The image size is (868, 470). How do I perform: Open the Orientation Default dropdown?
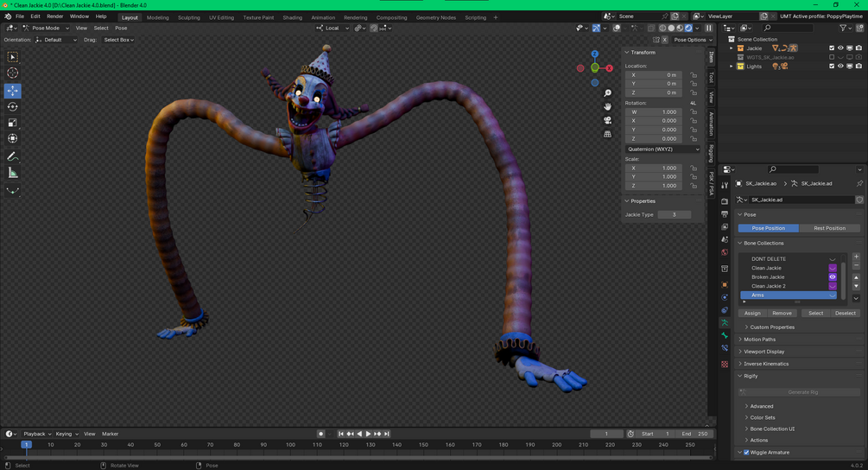56,40
